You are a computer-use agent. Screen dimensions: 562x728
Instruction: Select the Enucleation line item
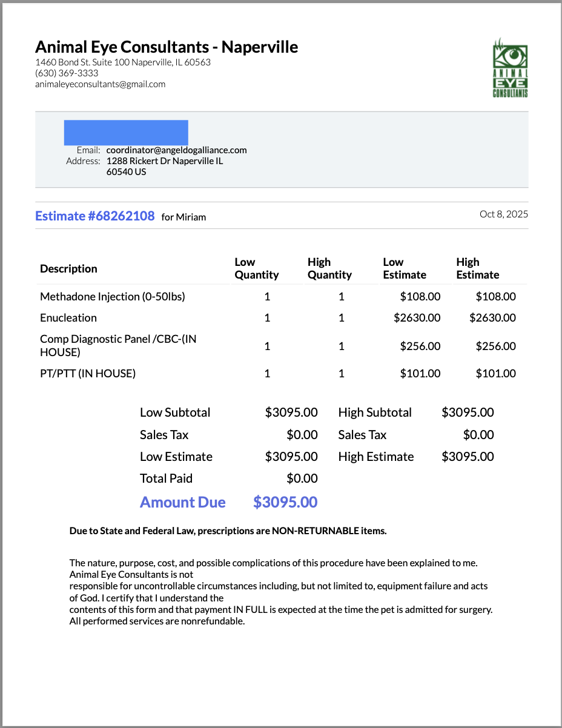tap(68, 317)
